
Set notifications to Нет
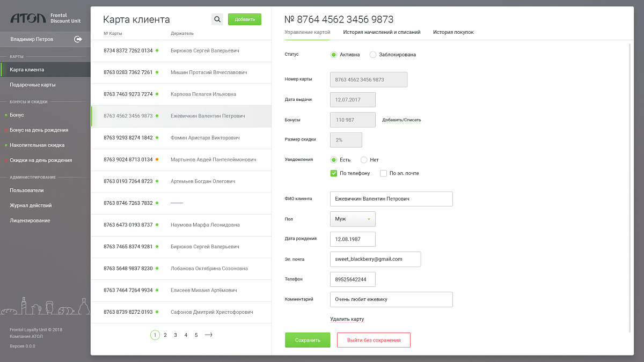[x=364, y=160]
